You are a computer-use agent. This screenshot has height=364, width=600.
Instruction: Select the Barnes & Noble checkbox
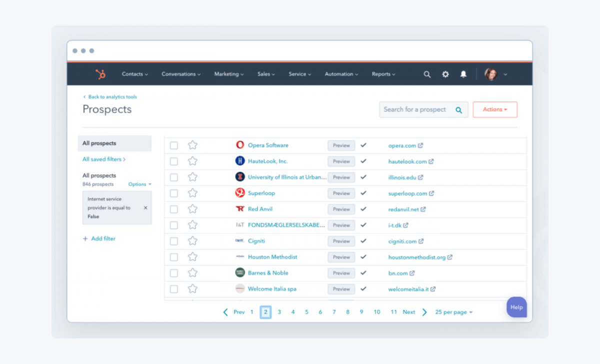pos(174,273)
